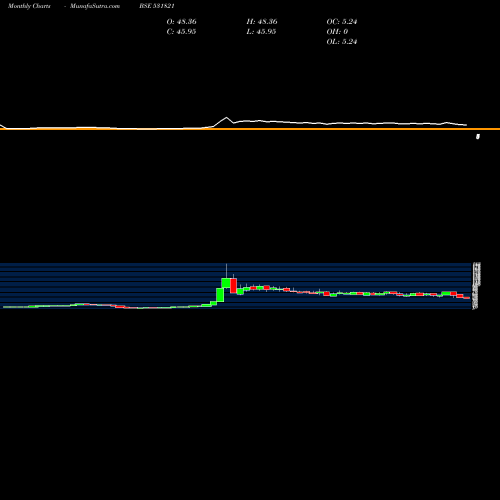
Task: Click the peak of the white indicator line
Action: 226,118
